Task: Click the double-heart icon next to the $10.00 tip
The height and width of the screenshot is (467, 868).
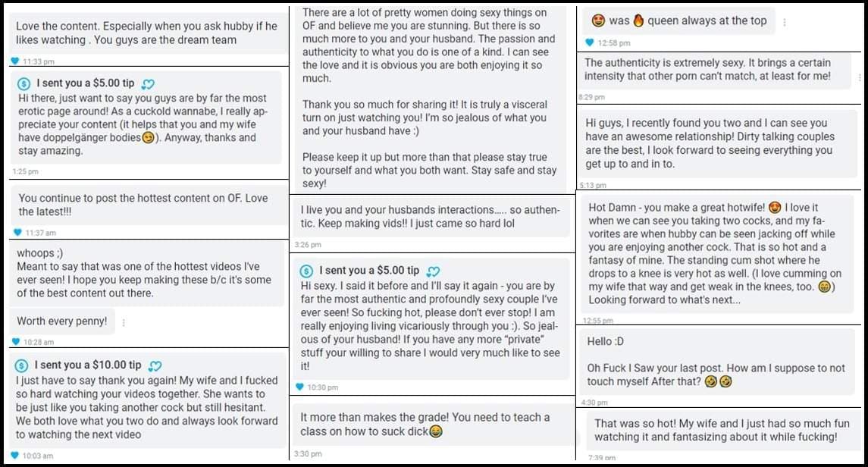Action: pos(155,365)
